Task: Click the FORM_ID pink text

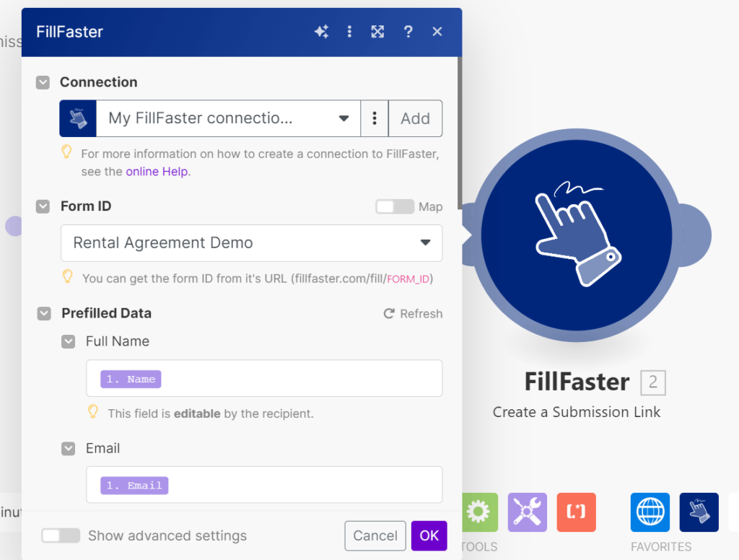Action: click(x=408, y=279)
